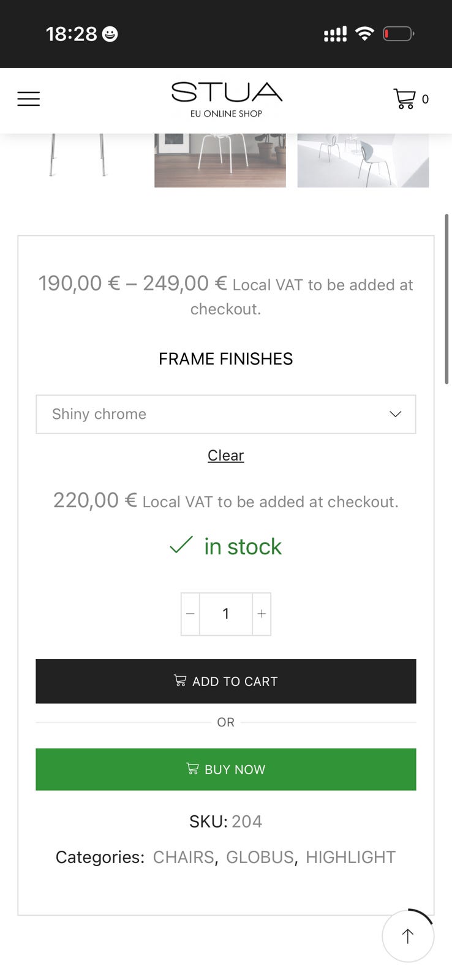View the chair in room thumbnail
452x980 pixels.
coord(220,160)
